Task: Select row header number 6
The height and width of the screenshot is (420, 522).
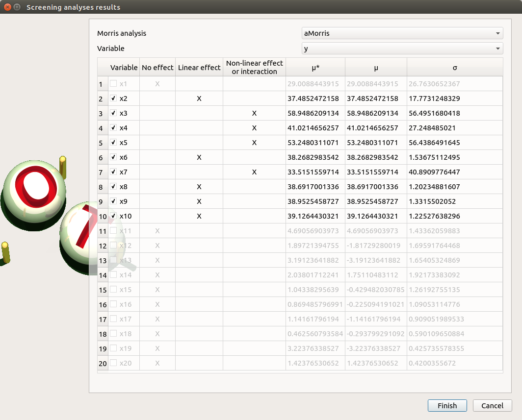Action: coord(102,158)
